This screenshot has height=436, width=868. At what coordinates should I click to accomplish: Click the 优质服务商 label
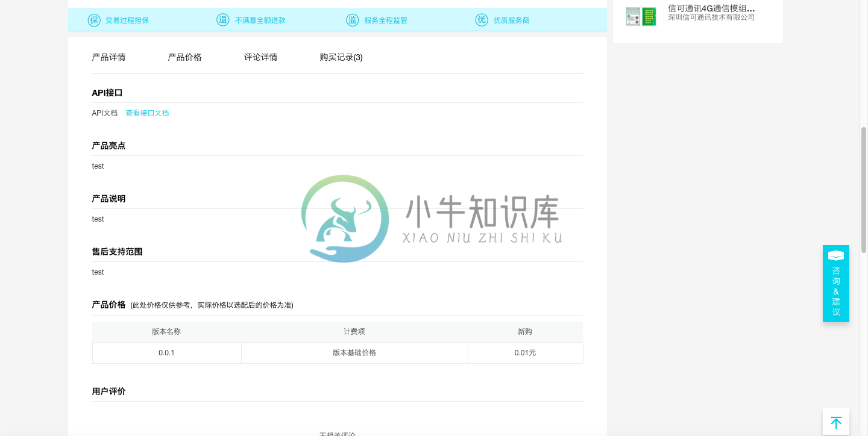tap(512, 20)
